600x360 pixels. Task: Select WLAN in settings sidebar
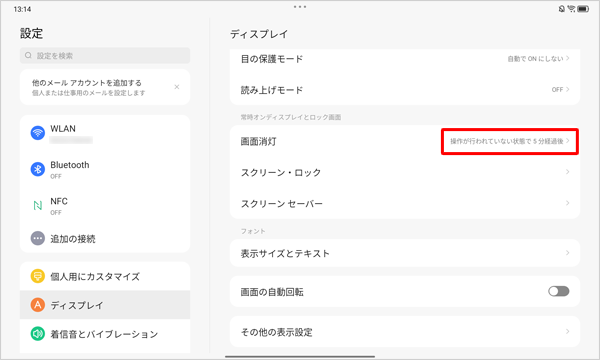point(105,133)
